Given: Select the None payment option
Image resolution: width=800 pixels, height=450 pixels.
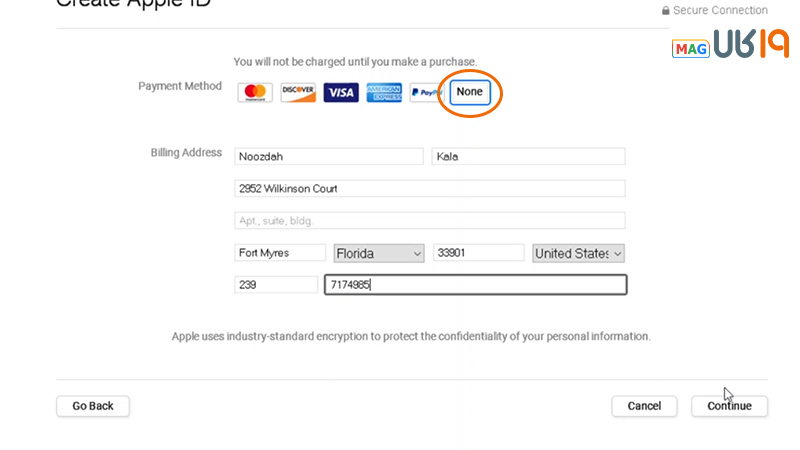Looking at the screenshot, I should [x=470, y=92].
